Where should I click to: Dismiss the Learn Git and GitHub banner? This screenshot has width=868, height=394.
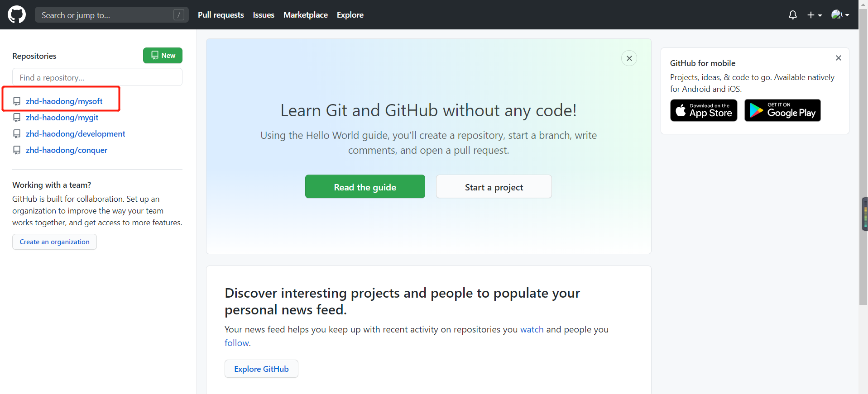(629, 58)
